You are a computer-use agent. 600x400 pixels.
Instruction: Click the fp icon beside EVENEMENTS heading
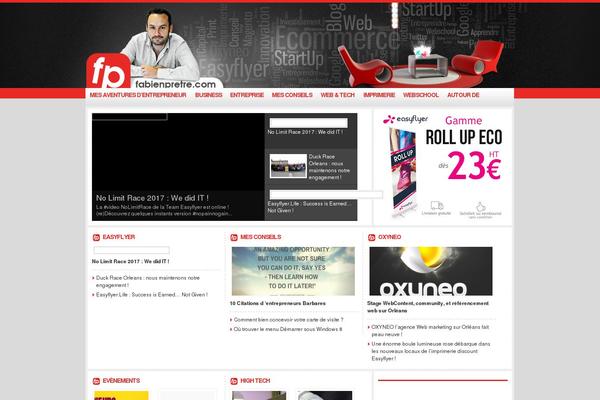(96, 381)
